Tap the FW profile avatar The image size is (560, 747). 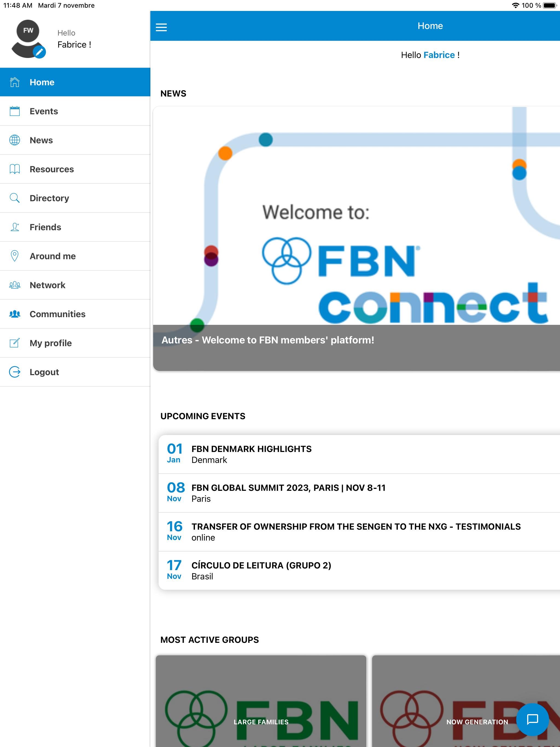click(28, 39)
